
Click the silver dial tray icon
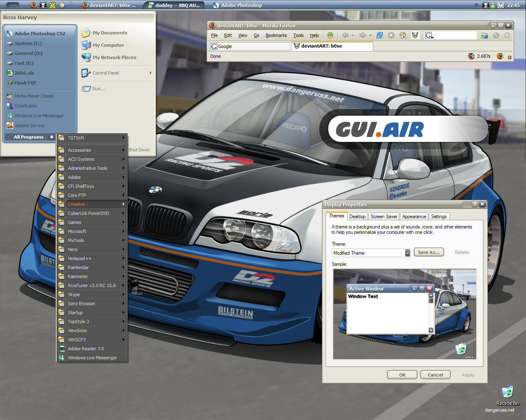(501, 5)
